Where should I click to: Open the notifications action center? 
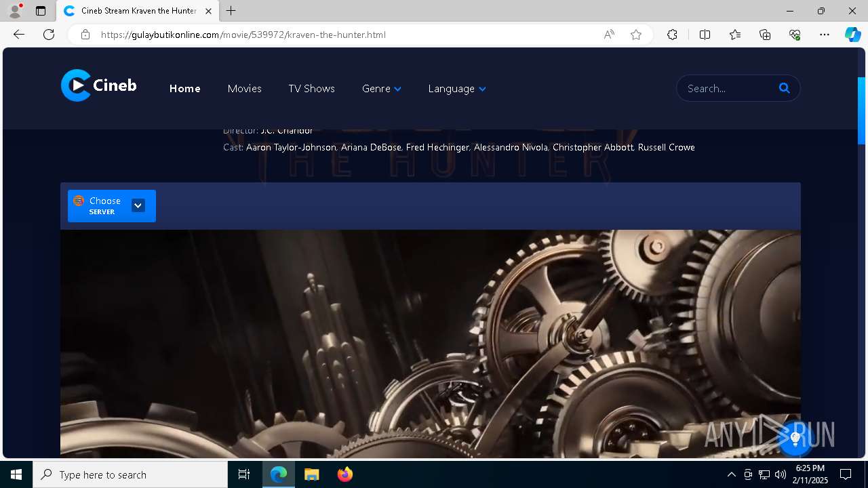(846, 474)
